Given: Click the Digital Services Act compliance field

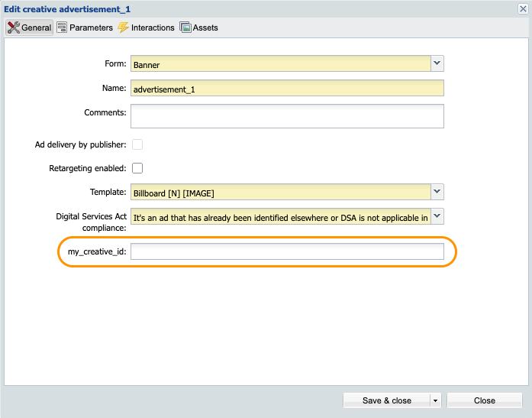Looking at the screenshot, I should 281,216.
